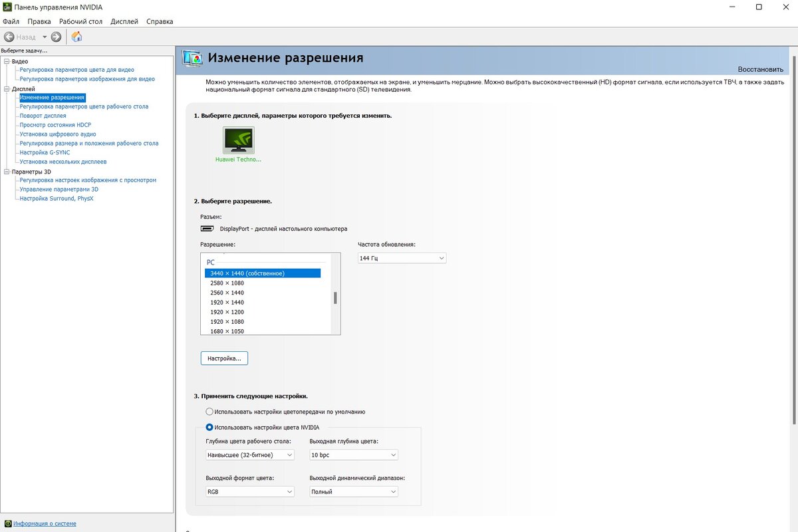798x532 pixels.
Task: Select the Huawei Techno... display icon
Action: (238, 140)
